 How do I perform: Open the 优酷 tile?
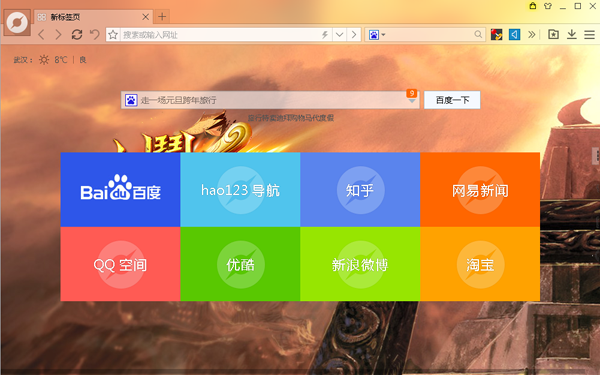[240, 264]
